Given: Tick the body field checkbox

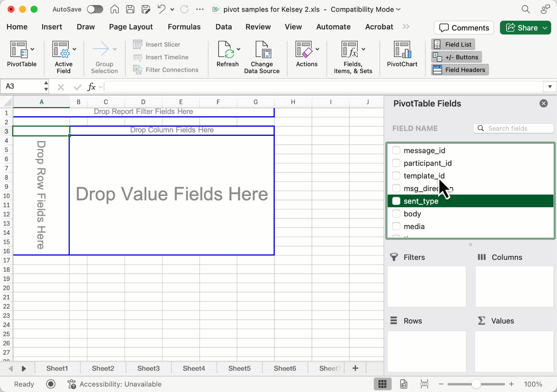Looking at the screenshot, I should coord(396,214).
